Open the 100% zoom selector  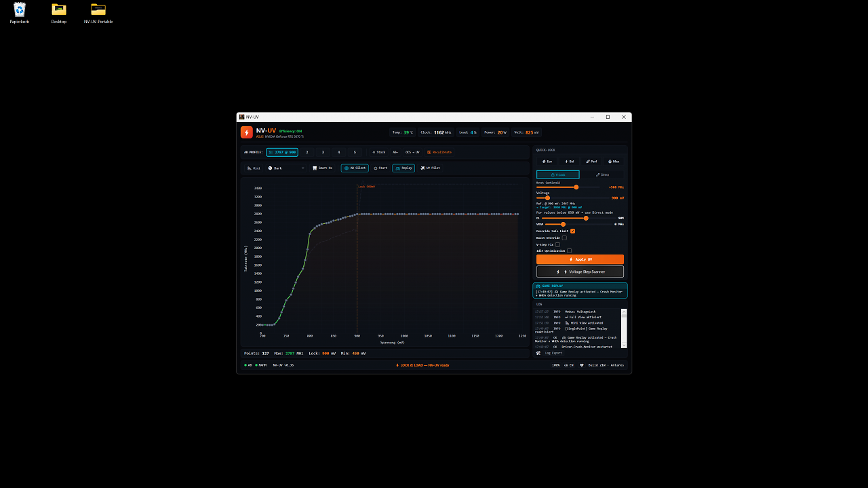pos(556,365)
